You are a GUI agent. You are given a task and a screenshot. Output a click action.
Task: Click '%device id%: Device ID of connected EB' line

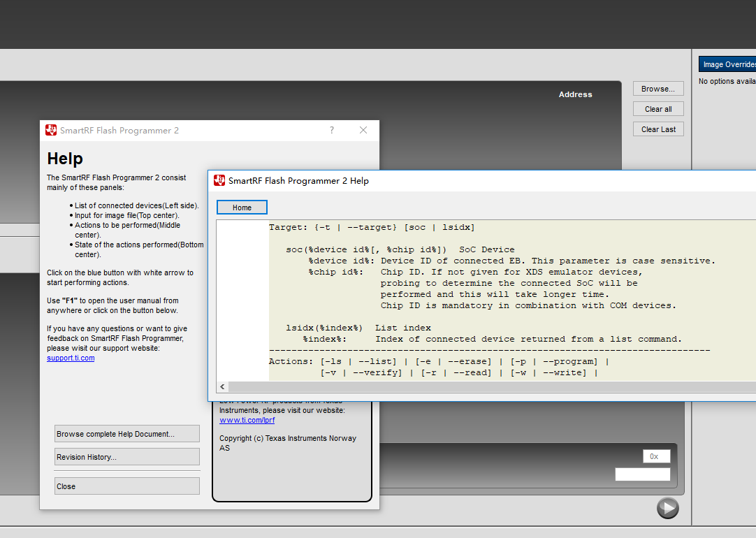pyautogui.click(x=512, y=261)
